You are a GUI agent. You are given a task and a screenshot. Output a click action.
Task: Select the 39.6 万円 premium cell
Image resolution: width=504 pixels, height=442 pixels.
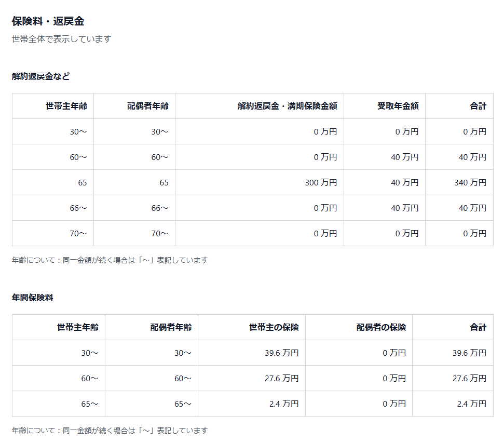pyautogui.click(x=283, y=353)
